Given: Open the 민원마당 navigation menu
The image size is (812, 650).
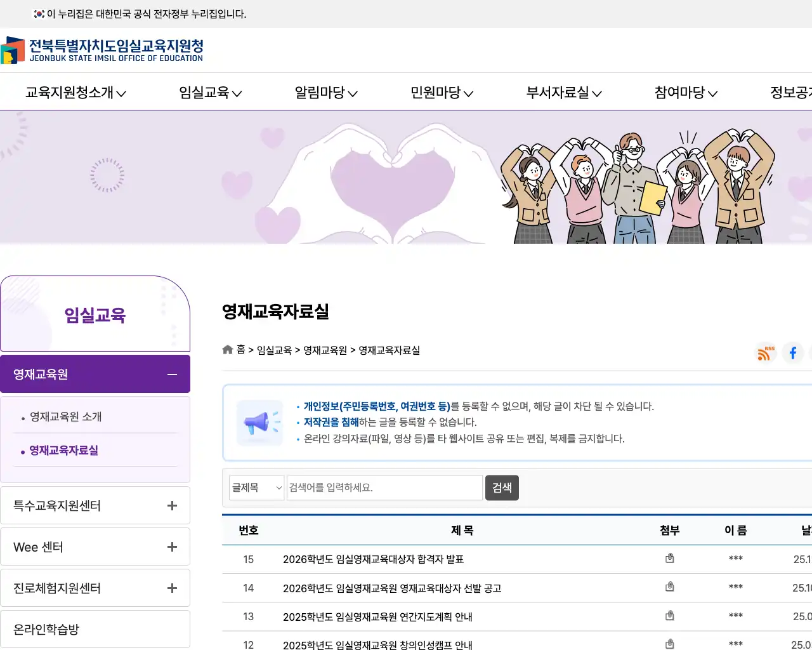Looking at the screenshot, I should (x=441, y=91).
